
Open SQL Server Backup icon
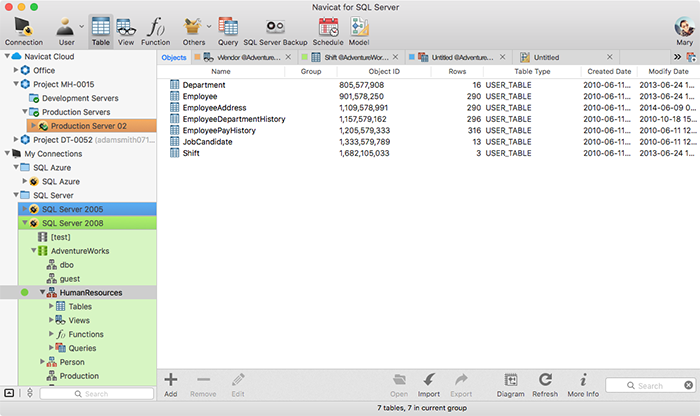coord(275,31)
